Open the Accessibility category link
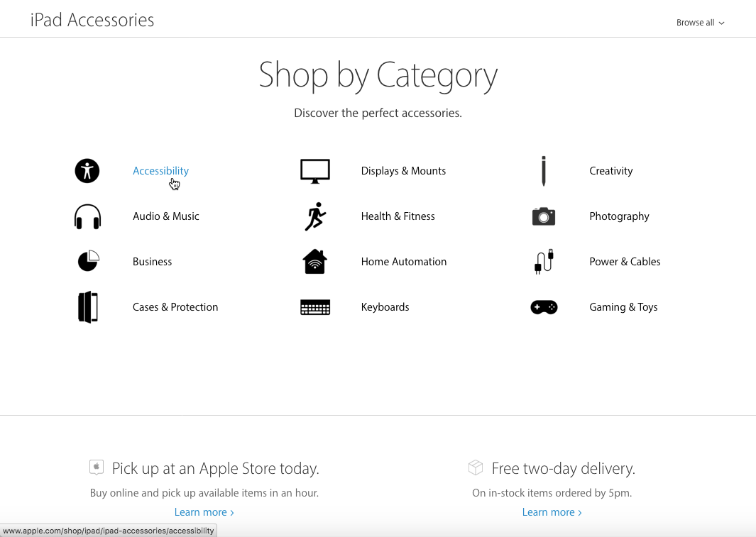Viewport: 756px width, 537px height. [160, 171]
